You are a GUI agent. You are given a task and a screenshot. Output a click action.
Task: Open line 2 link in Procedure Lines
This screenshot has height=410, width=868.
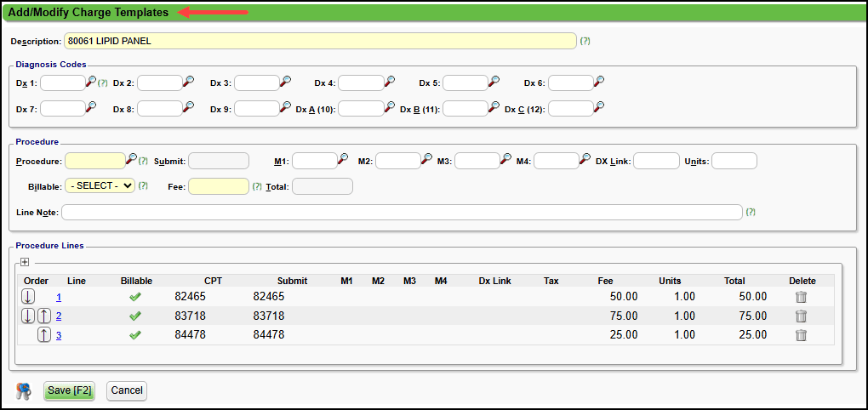[x=59, y=316]
